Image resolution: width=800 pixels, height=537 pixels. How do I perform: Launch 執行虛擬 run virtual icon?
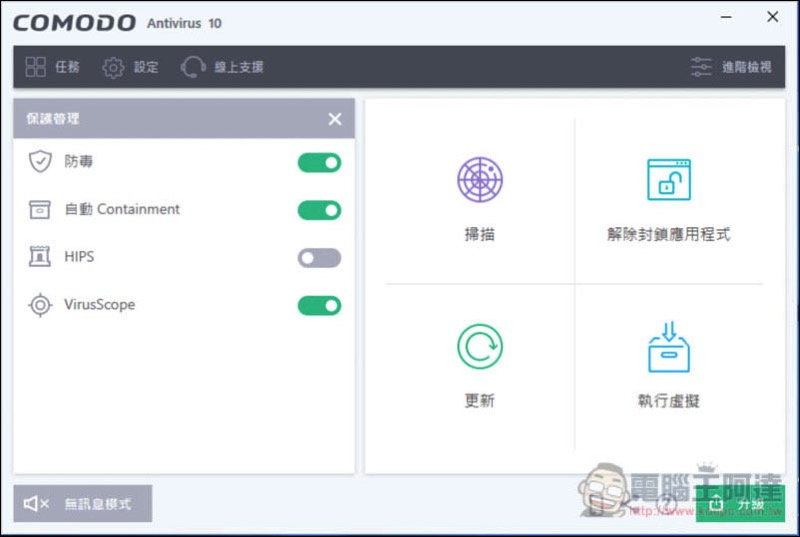[669, 347]
